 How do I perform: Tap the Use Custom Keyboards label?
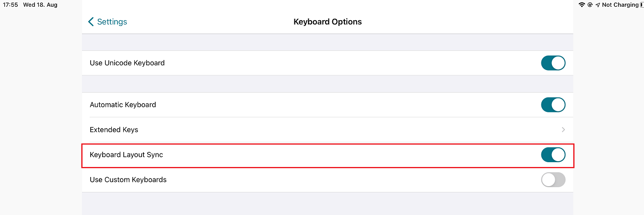(128, 180)
